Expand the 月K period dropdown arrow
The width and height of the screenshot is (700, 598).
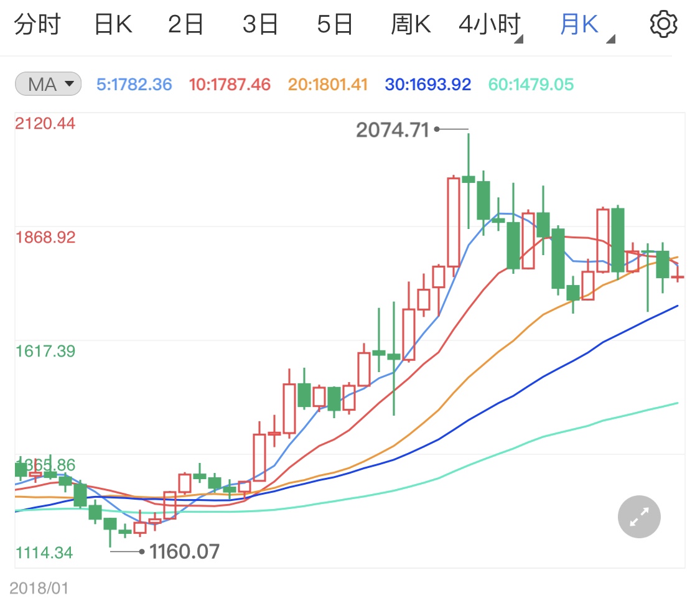click(610, 39)
